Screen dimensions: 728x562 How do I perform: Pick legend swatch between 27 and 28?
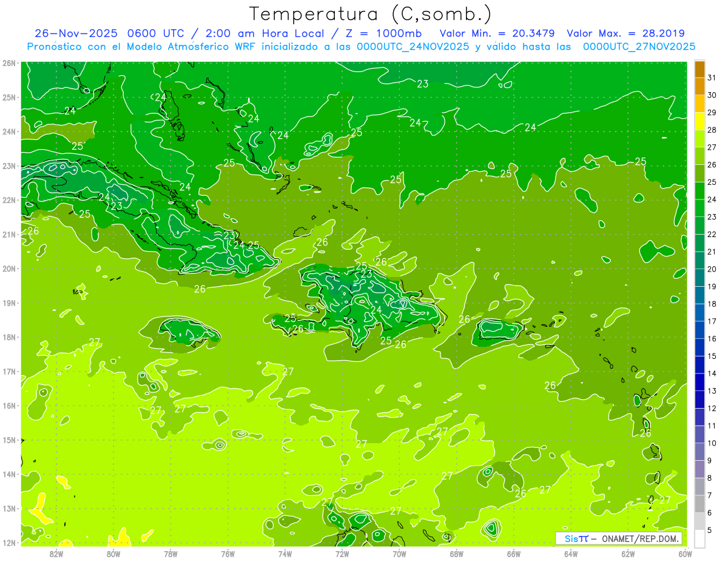point(699,138)
